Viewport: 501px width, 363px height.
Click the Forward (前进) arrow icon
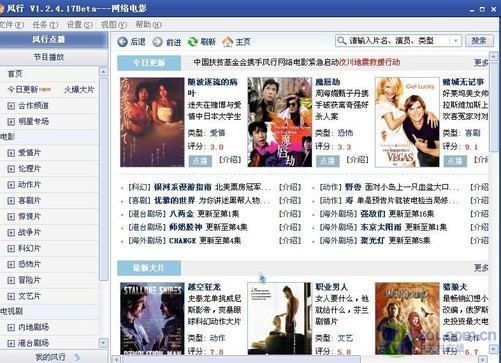(157, 42)
